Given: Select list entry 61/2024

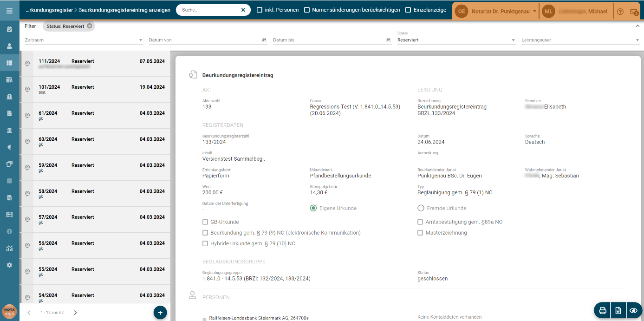Looking at the screenshot, I should point(95,116).
